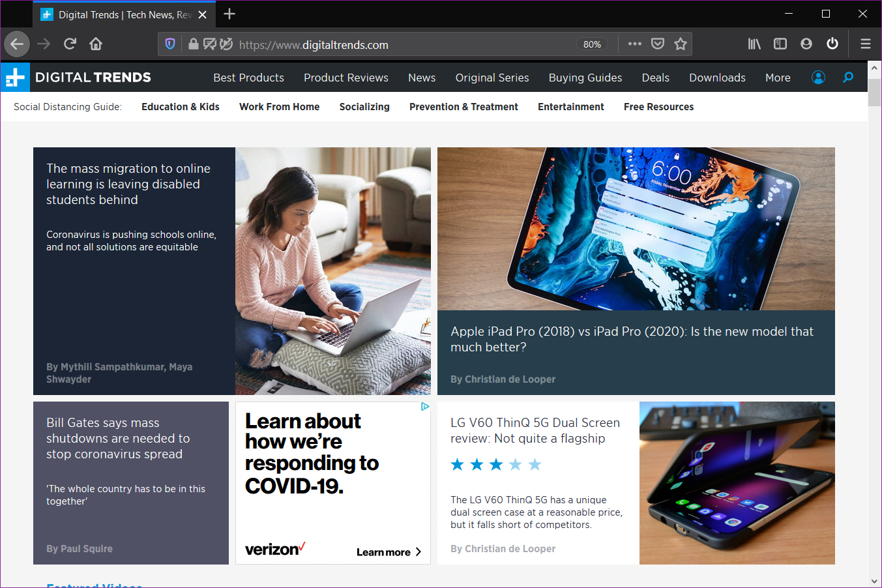Click Learn more on Verizon ad

click(389, 552)
